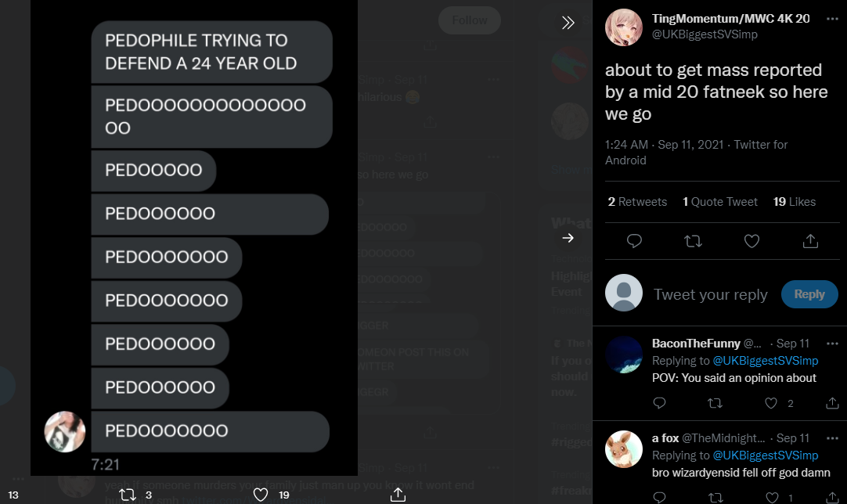
Task: View the 19 Likes list
Action: (794, 201)
